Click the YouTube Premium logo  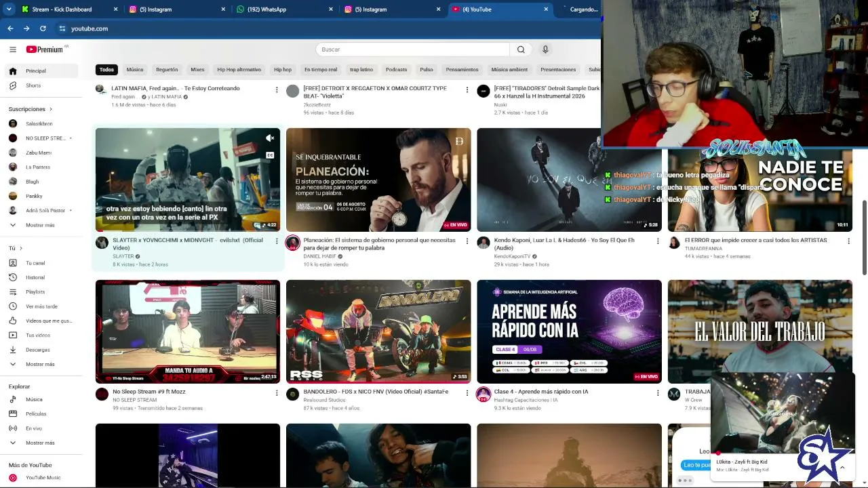45,49
